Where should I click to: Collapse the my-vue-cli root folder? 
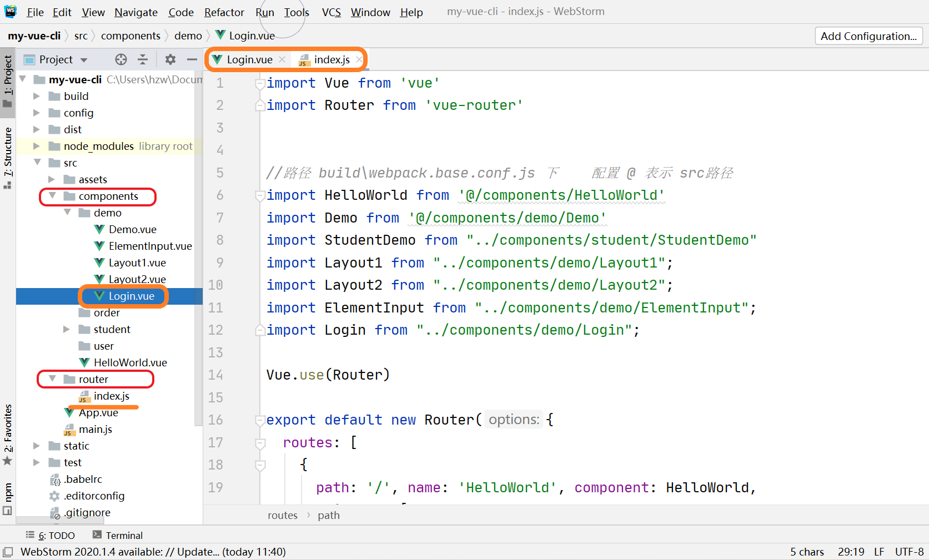pyautogui.click(x=23, y=79)
